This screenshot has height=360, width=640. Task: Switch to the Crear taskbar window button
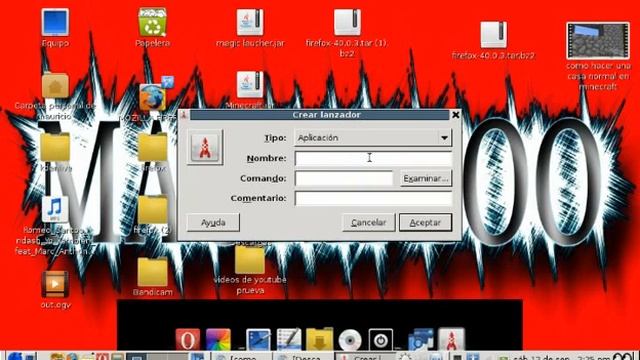click(x=364, y=356)
